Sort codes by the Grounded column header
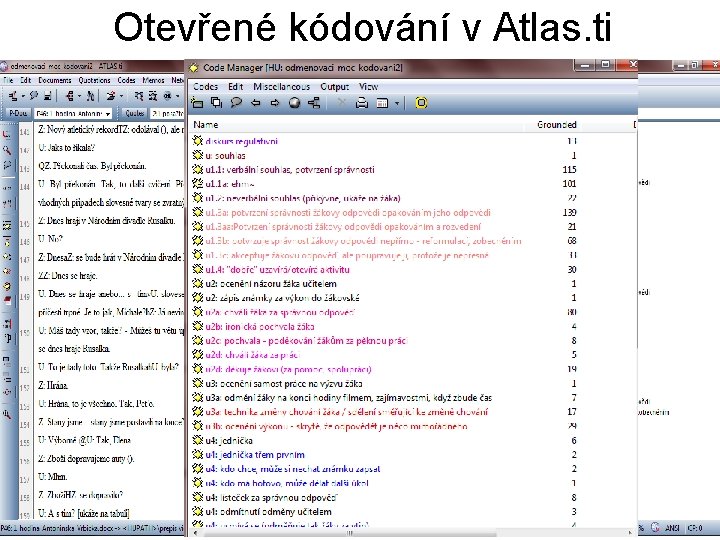 pyautogui.click(x=557, y=125)
